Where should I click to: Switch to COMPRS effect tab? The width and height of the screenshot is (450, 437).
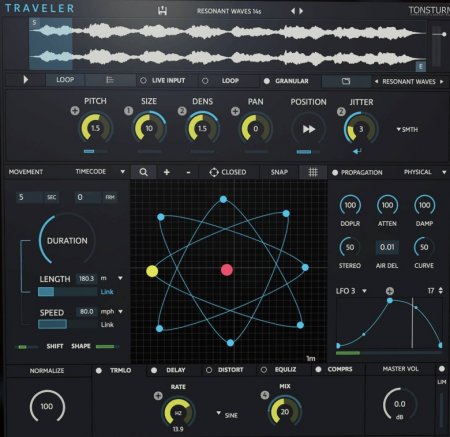[x=340, y=369]
